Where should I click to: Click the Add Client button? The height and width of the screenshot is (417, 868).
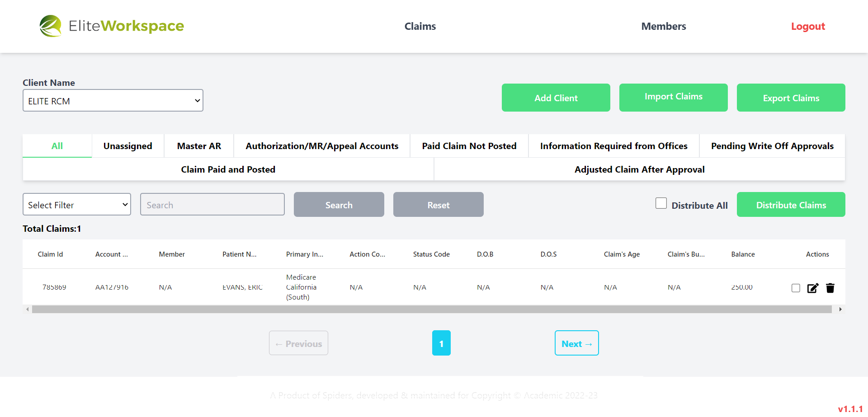556,98
